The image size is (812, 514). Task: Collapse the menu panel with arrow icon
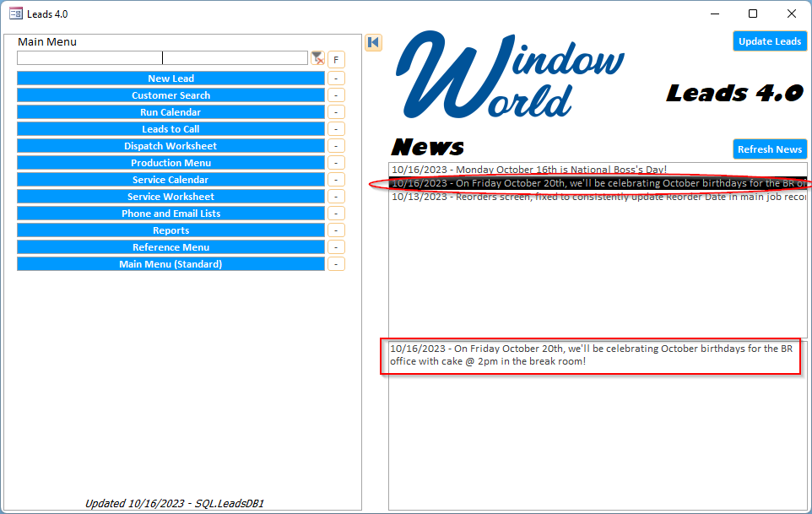(x=373, y=42)
